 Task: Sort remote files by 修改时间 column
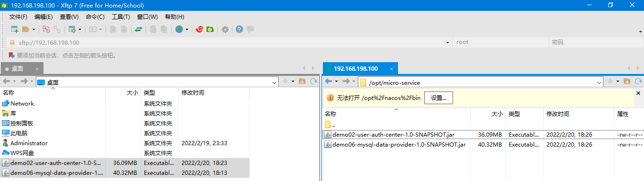click(558, 114)
